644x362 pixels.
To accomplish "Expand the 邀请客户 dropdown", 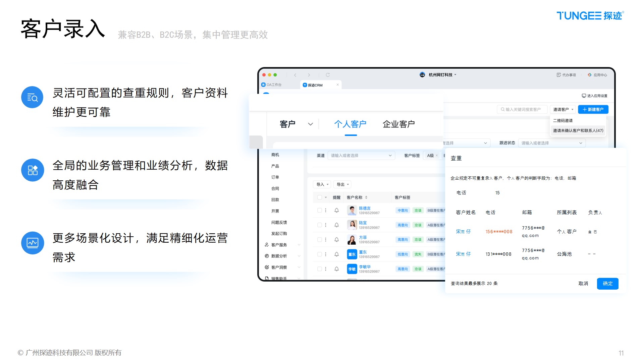I will 563,110.
